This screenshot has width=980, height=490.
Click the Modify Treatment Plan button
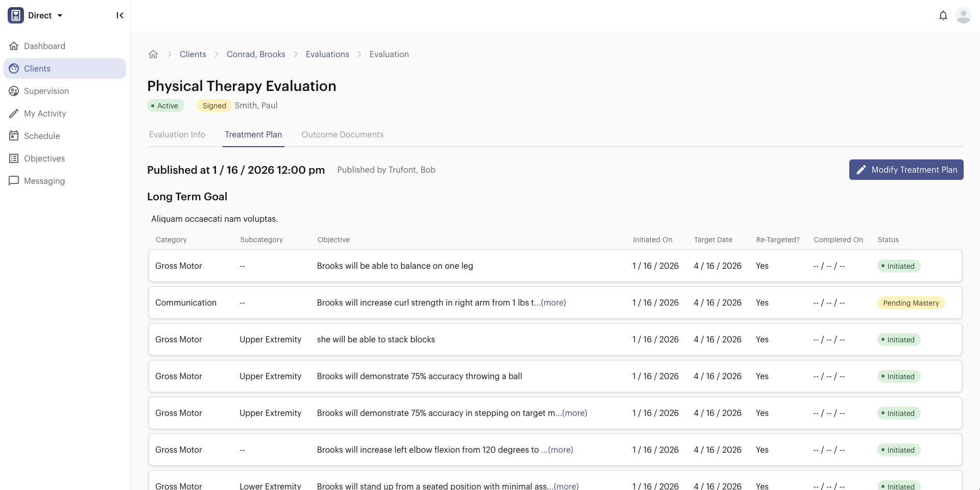tap(906, 170)
